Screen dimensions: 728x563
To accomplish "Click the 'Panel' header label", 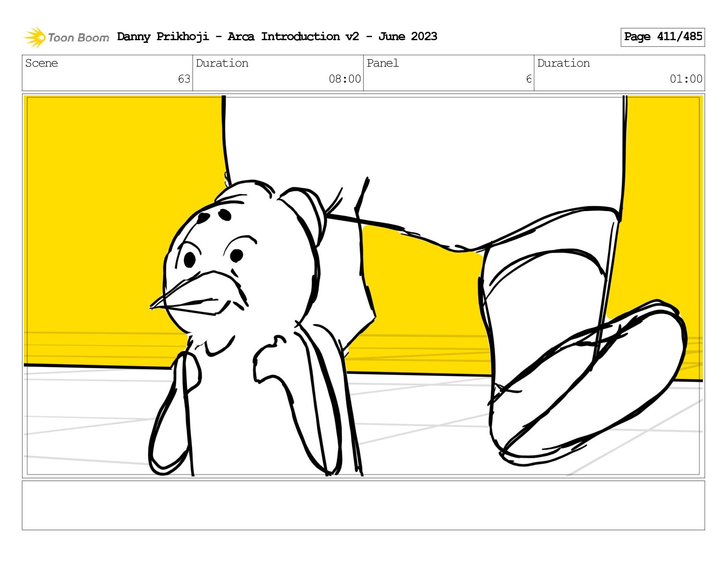I will [383, 63].
